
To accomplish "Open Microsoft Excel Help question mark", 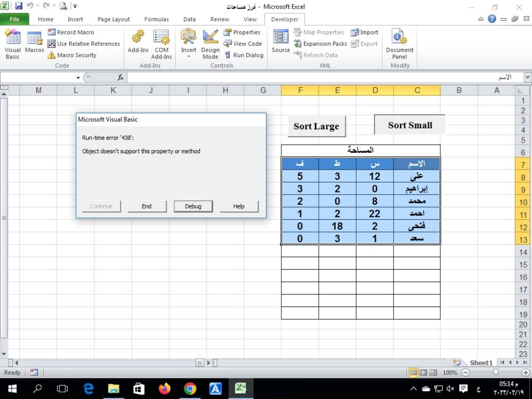I will 492,19.
